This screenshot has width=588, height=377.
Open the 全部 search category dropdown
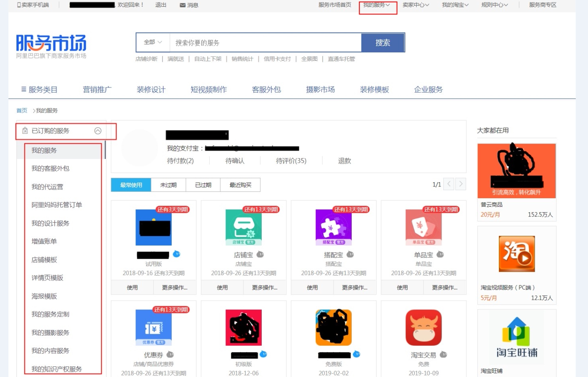pyautogui.click(x=153, y=42)
